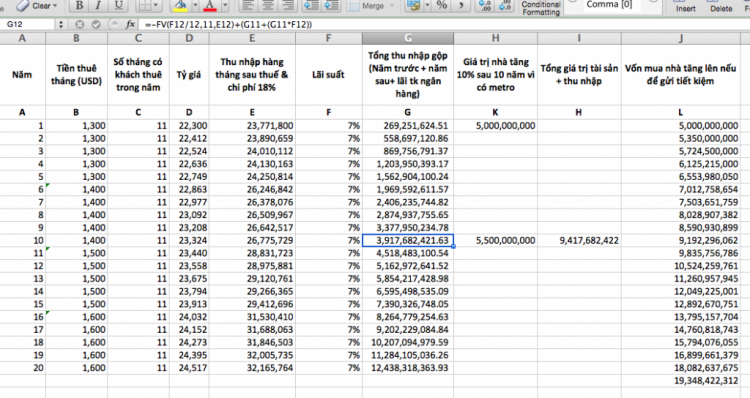This screenshot has width=750, height=398.
Task: Select cell with 7,390,326,748.05
Action: pyautogui.click(x=408, y=304)
